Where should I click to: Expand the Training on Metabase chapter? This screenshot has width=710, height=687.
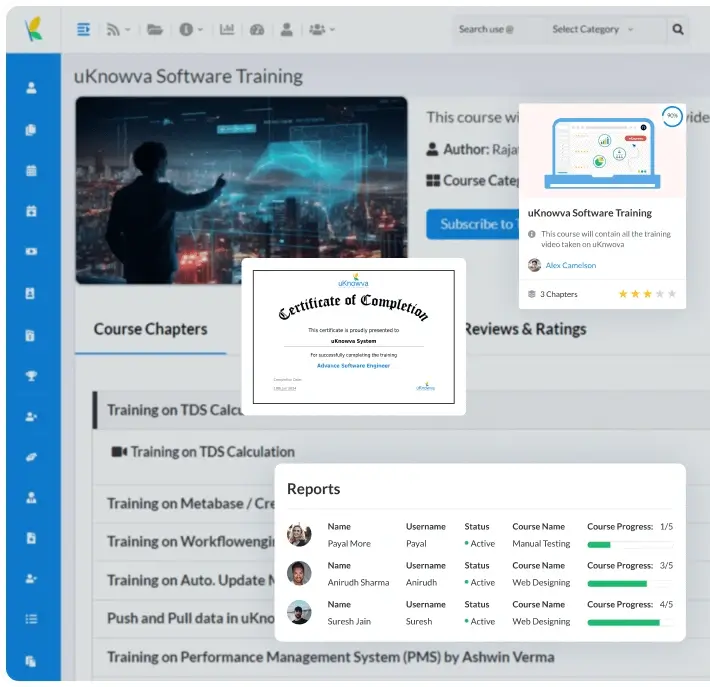(191, 504)
